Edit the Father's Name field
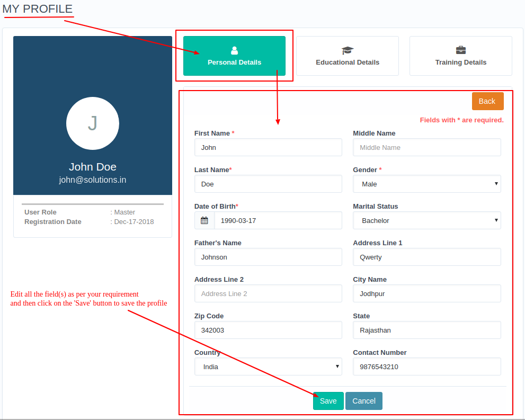 coord(268,257)
